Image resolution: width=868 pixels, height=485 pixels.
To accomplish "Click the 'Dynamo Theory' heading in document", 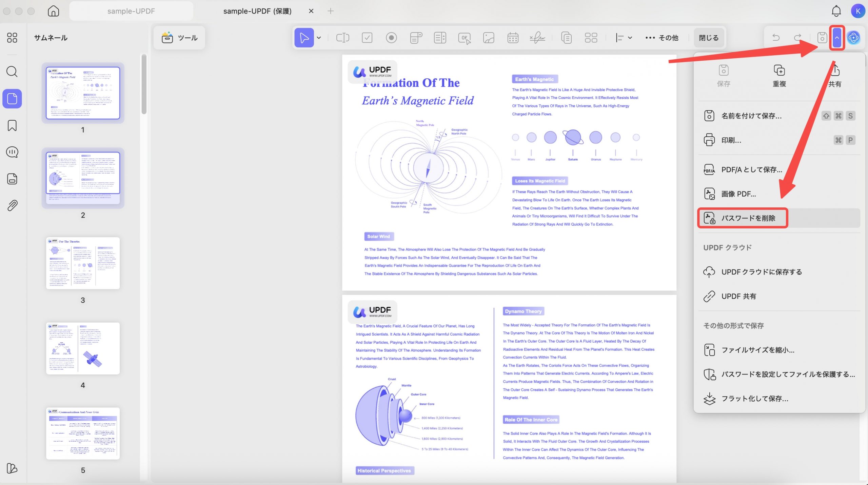I will [523, 311].
